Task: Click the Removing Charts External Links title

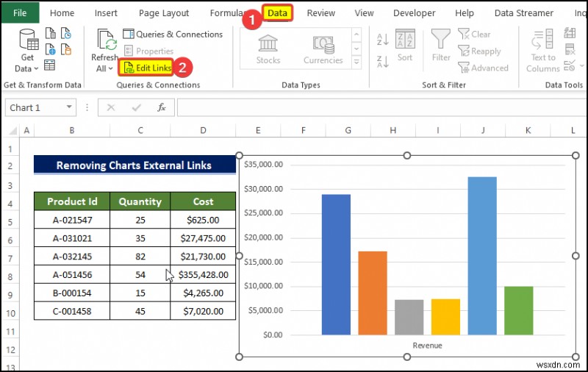Action: click(135, 165)
